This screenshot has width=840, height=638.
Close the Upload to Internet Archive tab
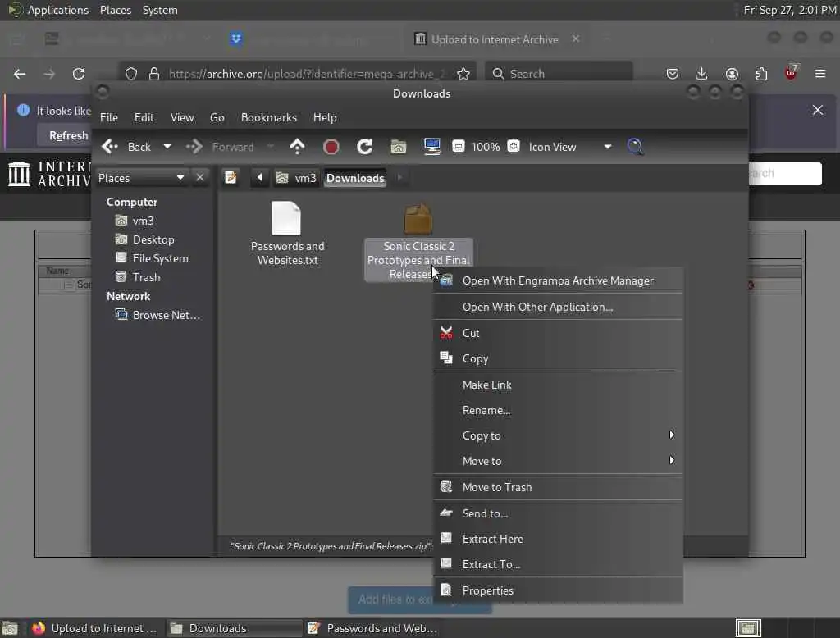(576, 39)
